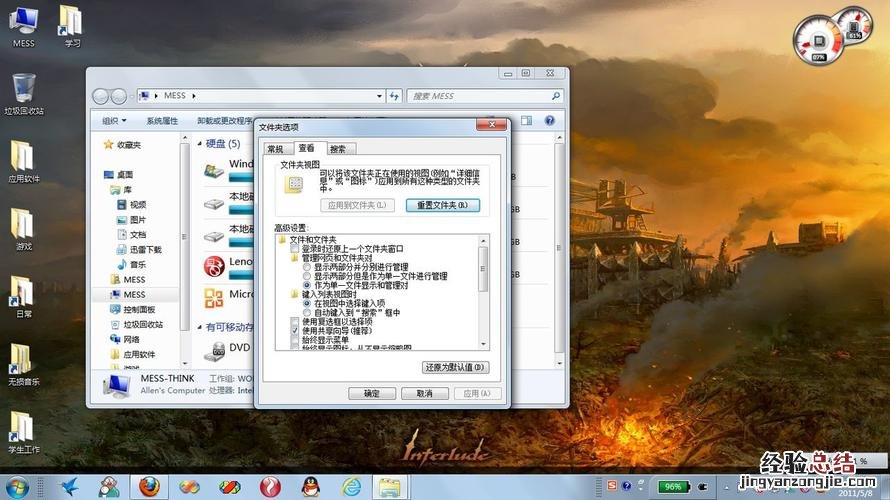The image size is (890, 500).
Task: Uncheck 使用共享向导(推荐) option
Action: pos(295,330)
